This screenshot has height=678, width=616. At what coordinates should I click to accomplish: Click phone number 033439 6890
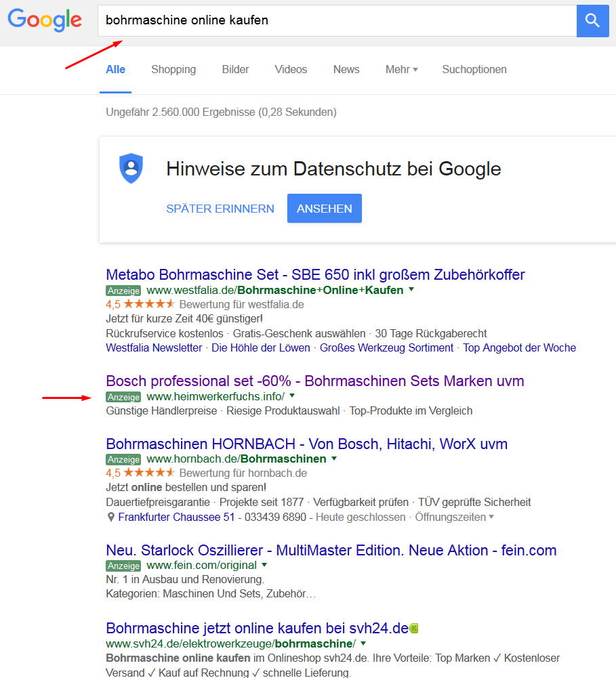click(x=275, y=517)
